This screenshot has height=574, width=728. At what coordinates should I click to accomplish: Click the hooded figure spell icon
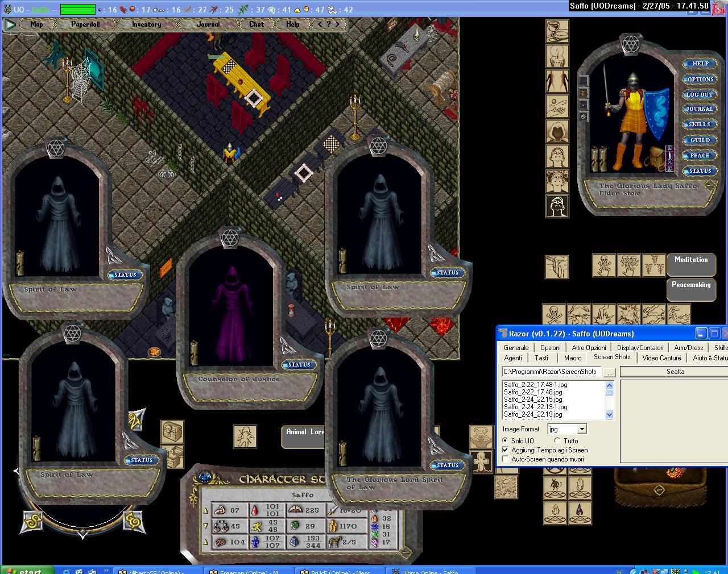(557, 131)
